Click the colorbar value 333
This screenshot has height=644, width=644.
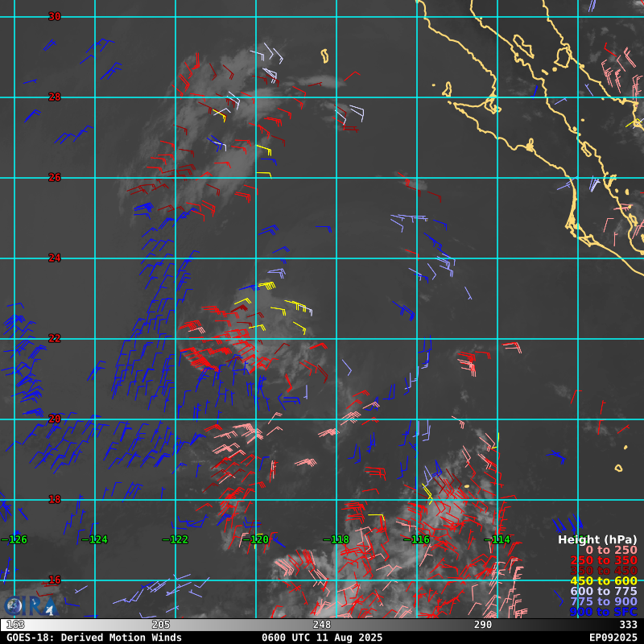pos(628,625)
